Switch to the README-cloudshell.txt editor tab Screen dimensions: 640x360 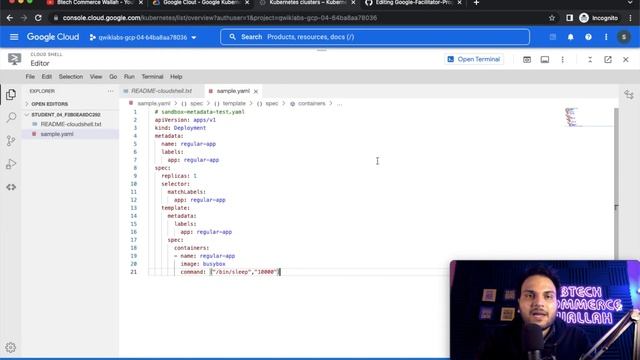point(161,91)
